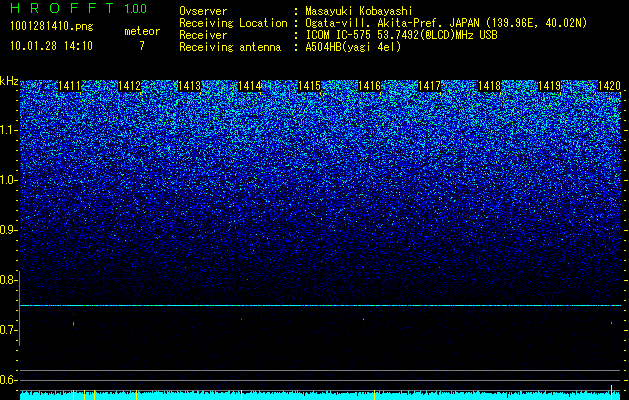This screenshot has height=400, width=629.
Task: Click the 1418 time marker
Action: [x=489, y=86]
